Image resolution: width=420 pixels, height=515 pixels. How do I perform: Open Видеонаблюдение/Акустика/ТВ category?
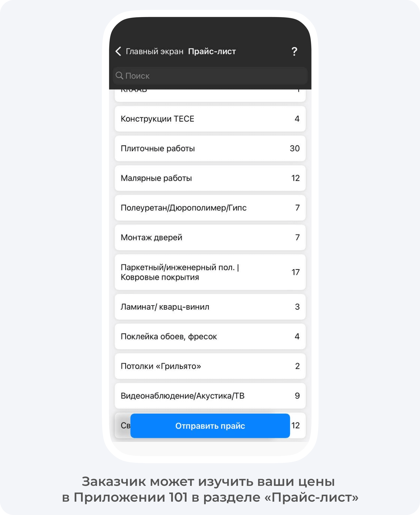click(x=210, y=396)
